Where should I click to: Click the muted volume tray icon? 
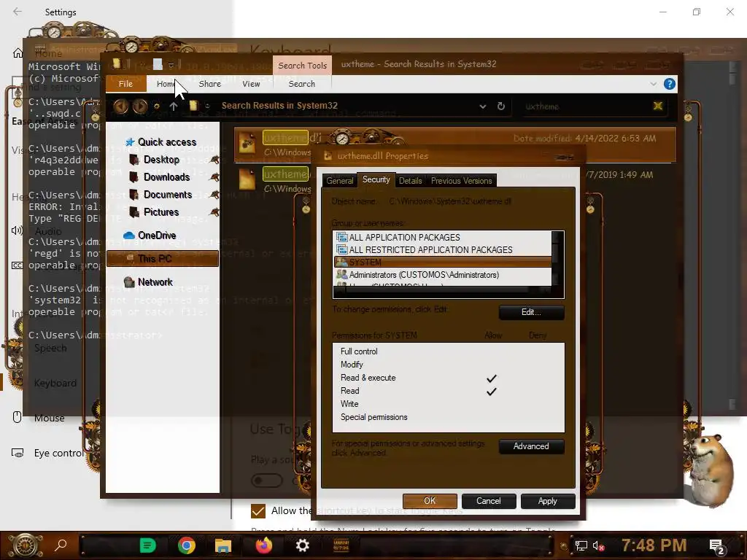coord(598,545)
